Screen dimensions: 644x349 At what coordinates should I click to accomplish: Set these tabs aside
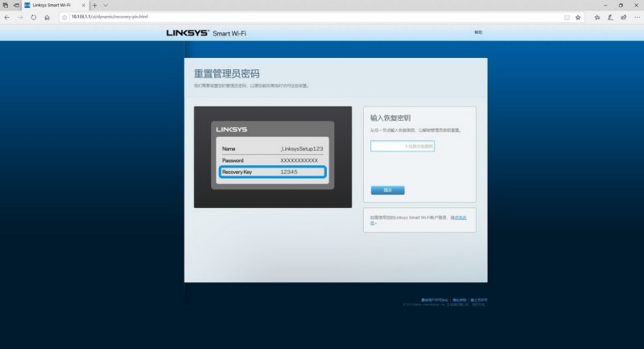(x=16, y=6)
